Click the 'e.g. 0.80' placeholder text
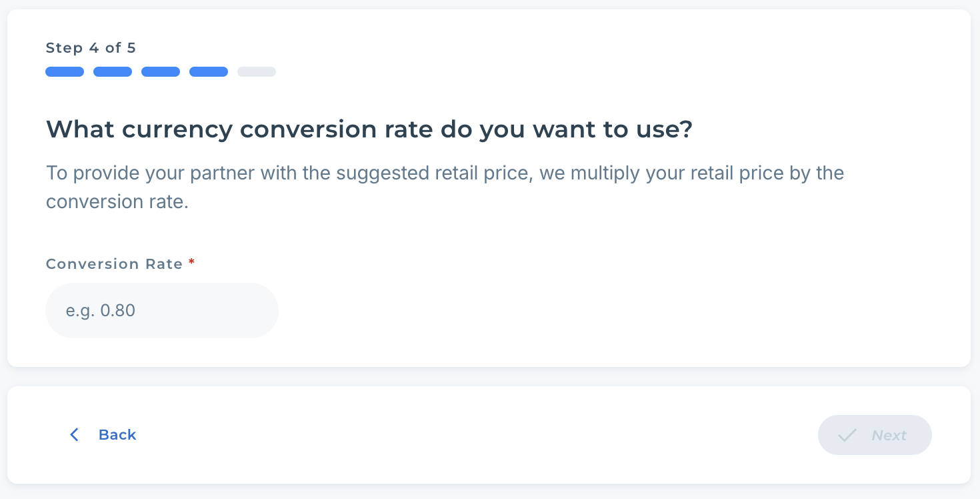 click(101, 311)
